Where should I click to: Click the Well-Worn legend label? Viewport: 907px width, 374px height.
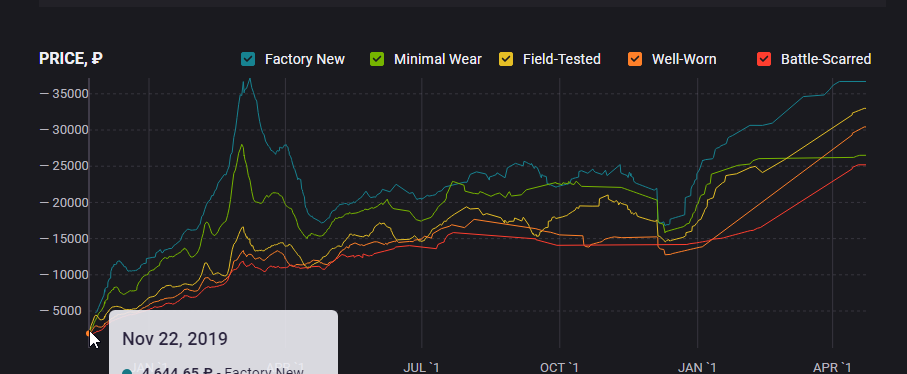coord(684,59)
